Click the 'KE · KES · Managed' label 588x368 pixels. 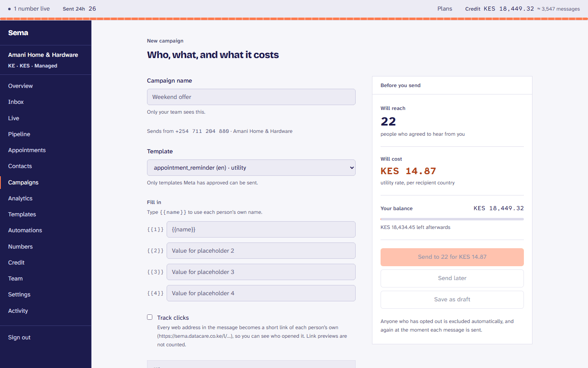pos(33,66)
